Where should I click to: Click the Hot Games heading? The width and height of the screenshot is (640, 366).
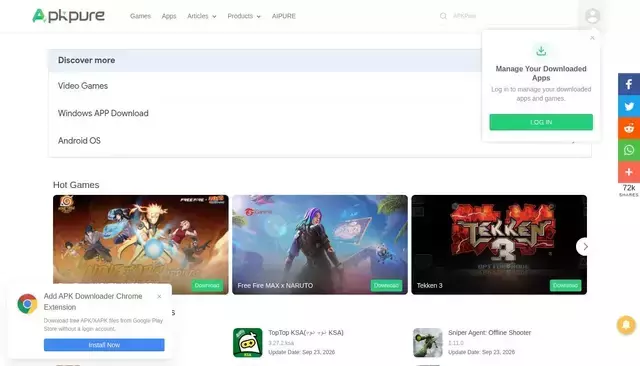click(76, 185)
